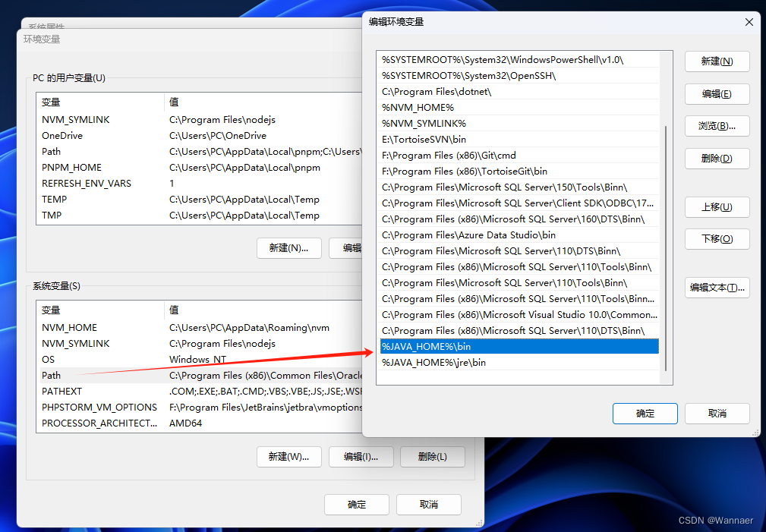Click 新建(N)... under user variables
Viewport: 766px width, 532px height.
(288, 248)
